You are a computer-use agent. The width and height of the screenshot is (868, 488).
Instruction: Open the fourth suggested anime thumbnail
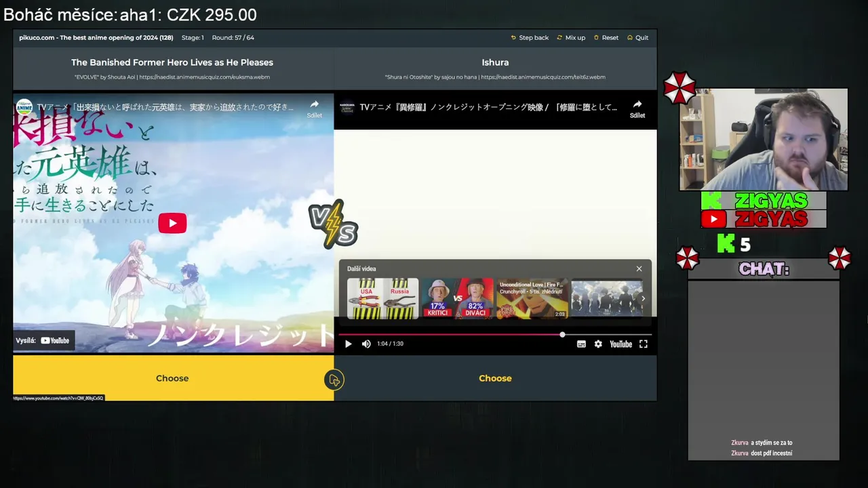coord(606,298)
